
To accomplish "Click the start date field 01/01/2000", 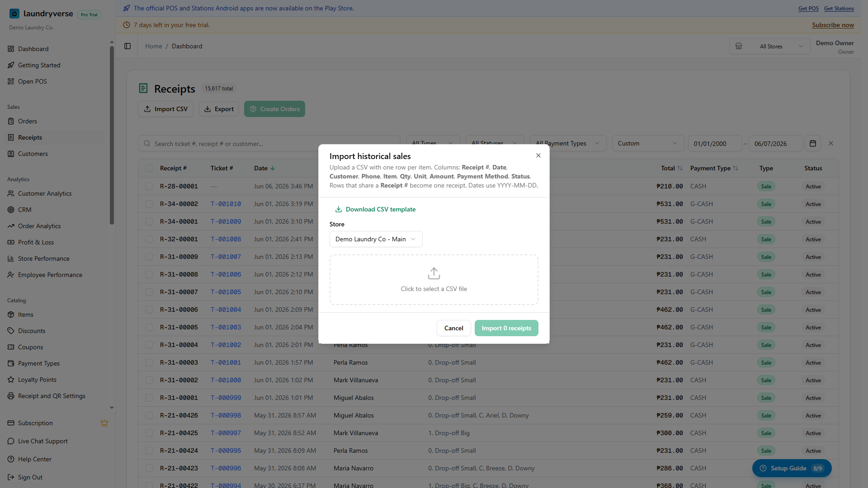I will [x=715, y=144].
